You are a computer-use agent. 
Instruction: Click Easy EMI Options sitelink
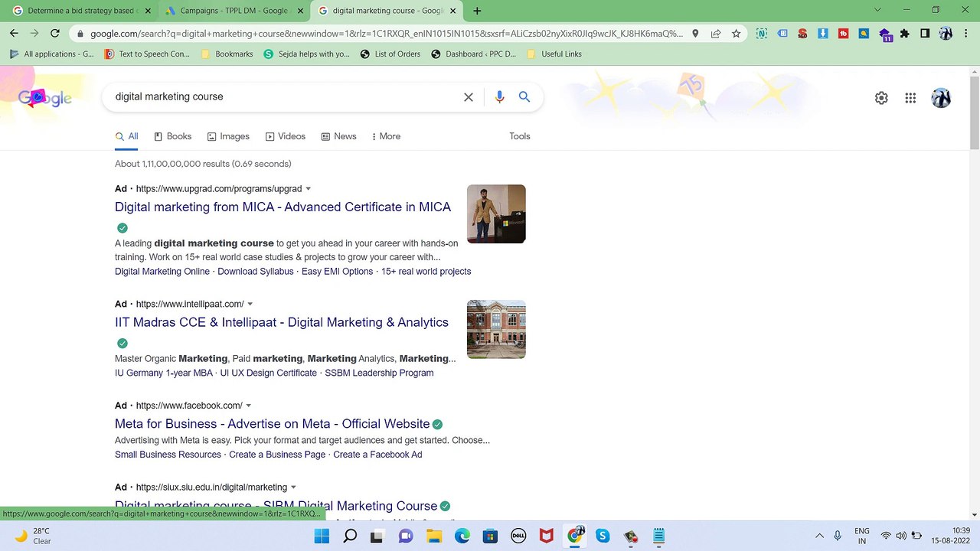pos(338,272)
